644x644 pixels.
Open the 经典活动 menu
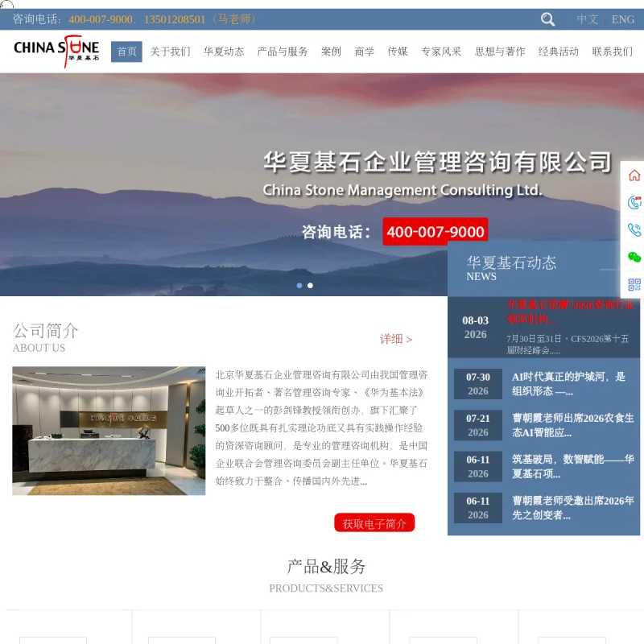(x=559, y=52)
